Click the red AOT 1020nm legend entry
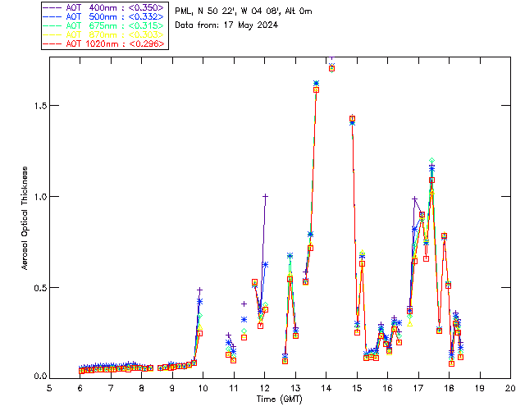This screenshot has width=525, height=420. pos(115,43)
